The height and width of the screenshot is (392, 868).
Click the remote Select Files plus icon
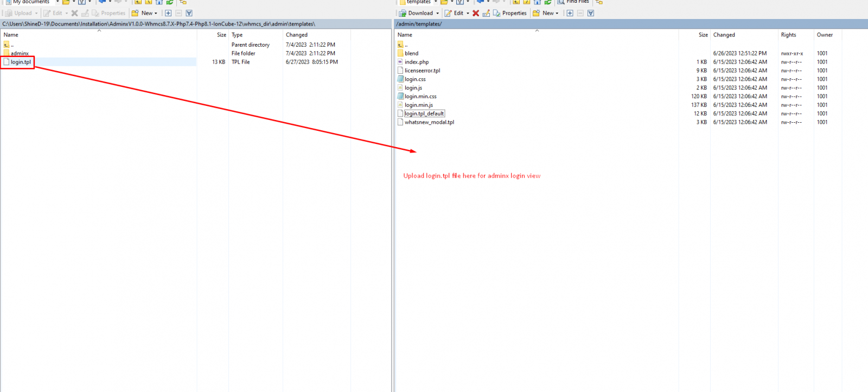coord(570,13)
